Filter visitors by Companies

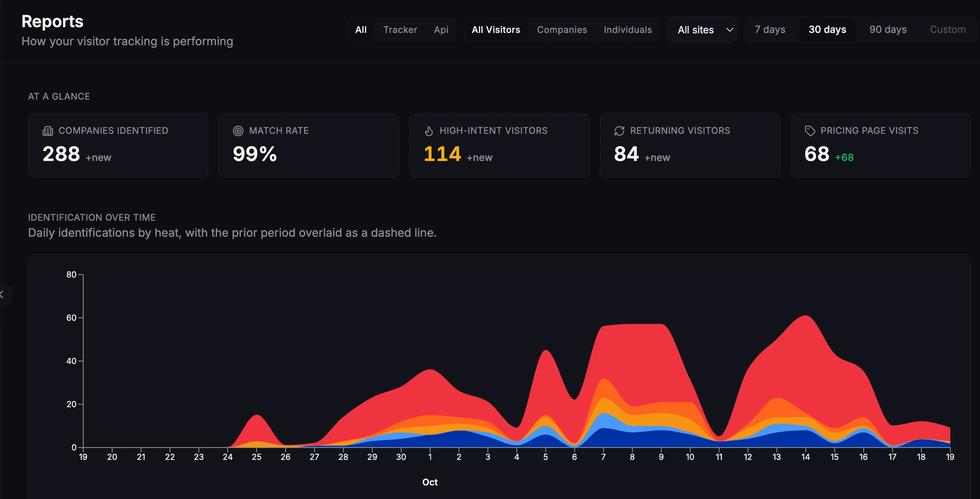(562, 30)
